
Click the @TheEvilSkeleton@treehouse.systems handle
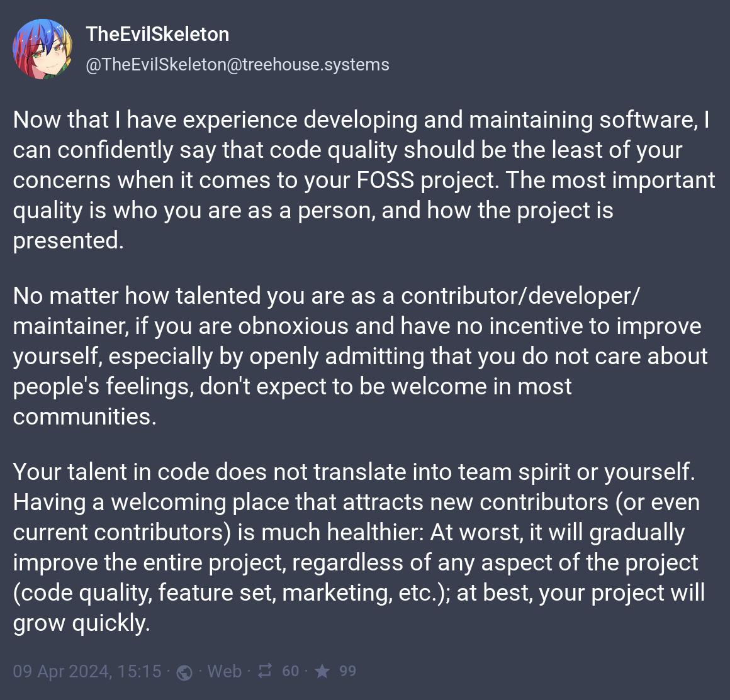[237, 65]
